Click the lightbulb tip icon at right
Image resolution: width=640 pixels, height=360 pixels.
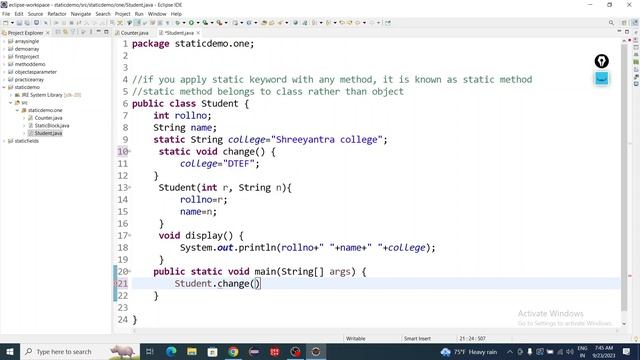pos(601,61)
